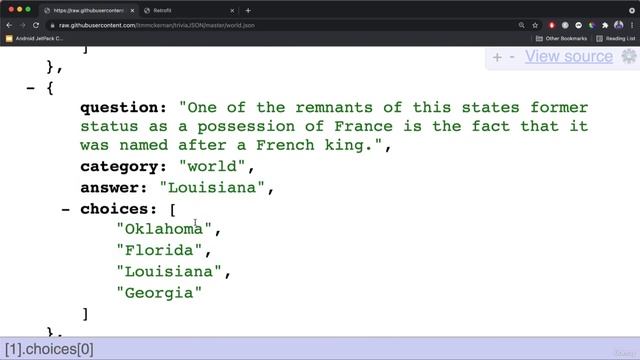This screenshot has width=640, height=360.
Task: Open JSON viewer options gear icon
Action: 629,56
